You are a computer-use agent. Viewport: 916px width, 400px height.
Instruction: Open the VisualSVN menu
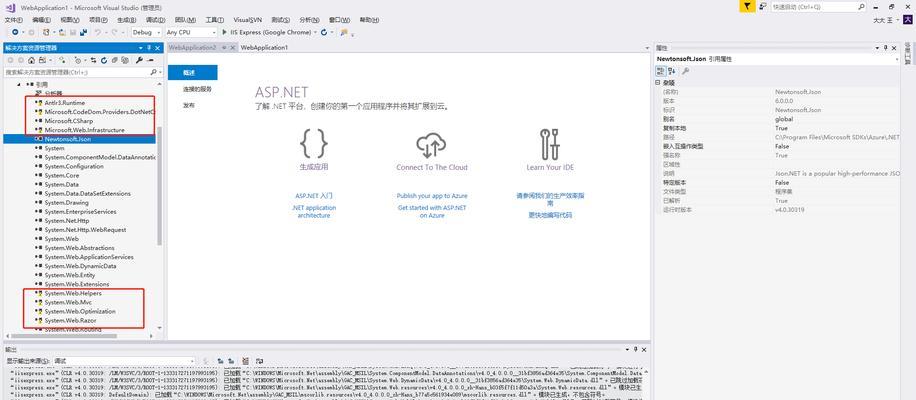click(x=248, y=20)
